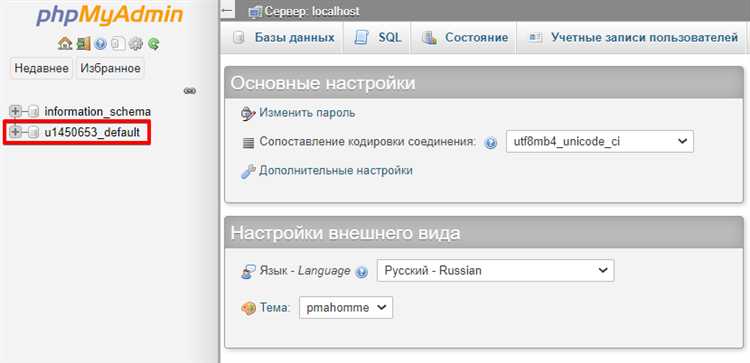Expand the u1450653_default database node
Image resolution: width=750 pixels, height=363 pixels.
(x=15, y=132)
